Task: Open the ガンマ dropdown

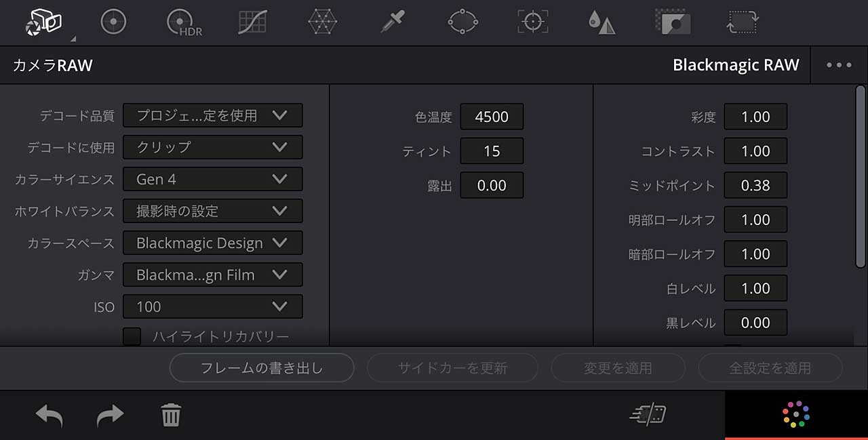Action: (212, 275)
